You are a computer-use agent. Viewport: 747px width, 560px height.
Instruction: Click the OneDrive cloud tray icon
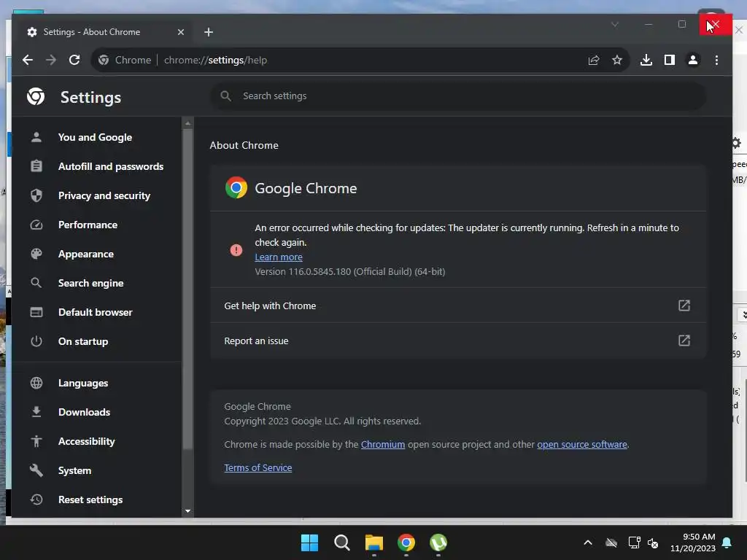coord(611,542)
